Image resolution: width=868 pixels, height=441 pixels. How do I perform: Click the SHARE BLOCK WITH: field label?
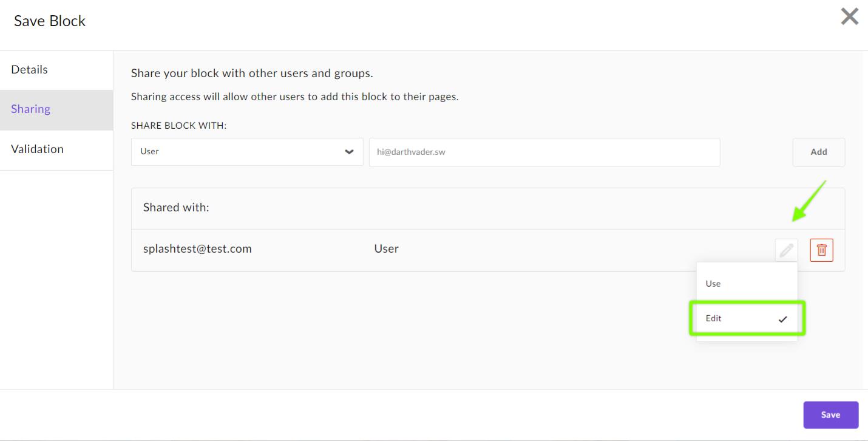pos(178,125)
